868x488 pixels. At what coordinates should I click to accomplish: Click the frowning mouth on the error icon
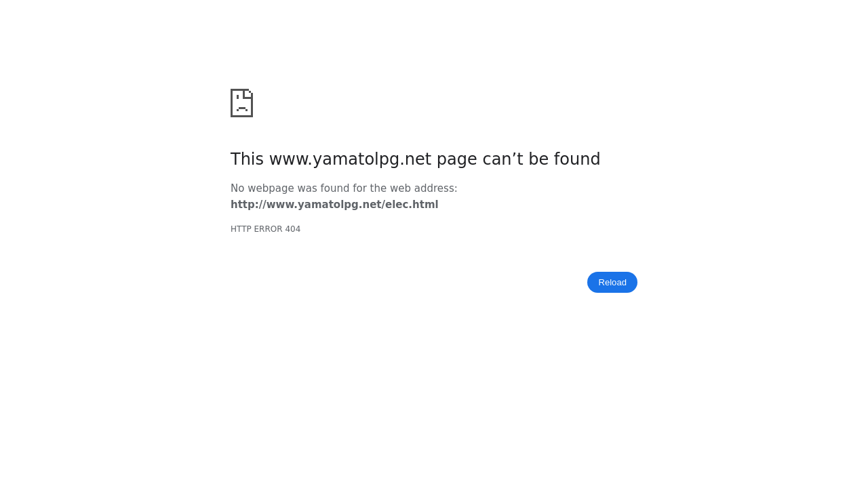pyautogui.click(x=242, y=108)
